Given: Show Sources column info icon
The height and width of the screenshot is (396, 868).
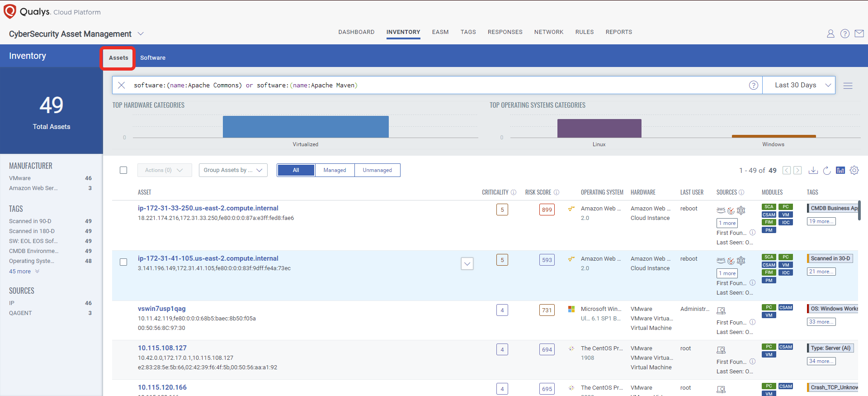Looking at the screenshot, I should (x=741, y=192).
